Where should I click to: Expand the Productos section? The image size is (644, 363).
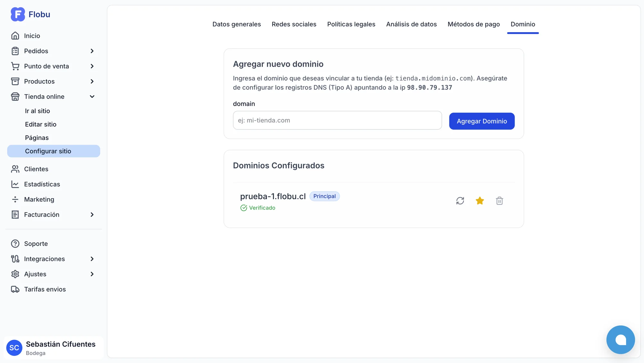[92, 81]
